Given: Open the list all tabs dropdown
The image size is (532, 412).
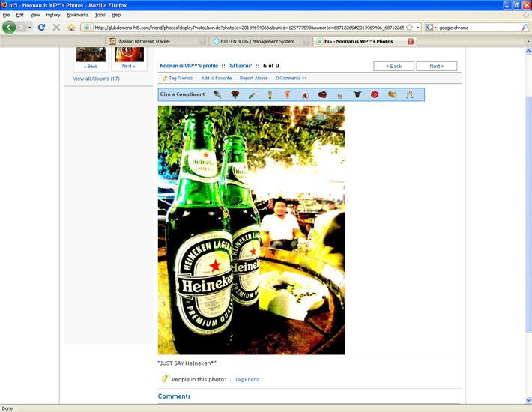Looking at the screenshot, I should pos(528,41).
